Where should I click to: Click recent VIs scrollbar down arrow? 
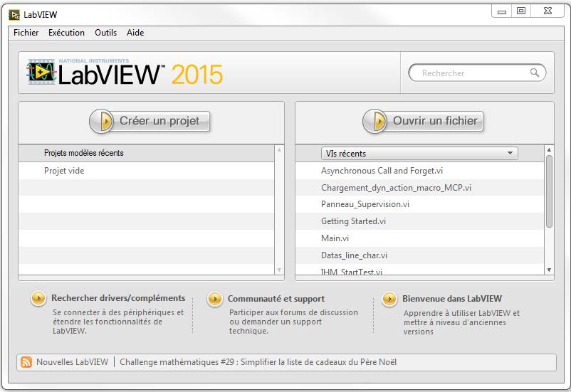point(549,270)
